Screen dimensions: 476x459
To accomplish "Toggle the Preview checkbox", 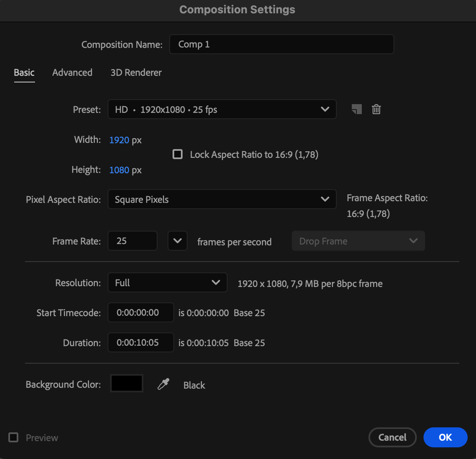I will point(14,437).
